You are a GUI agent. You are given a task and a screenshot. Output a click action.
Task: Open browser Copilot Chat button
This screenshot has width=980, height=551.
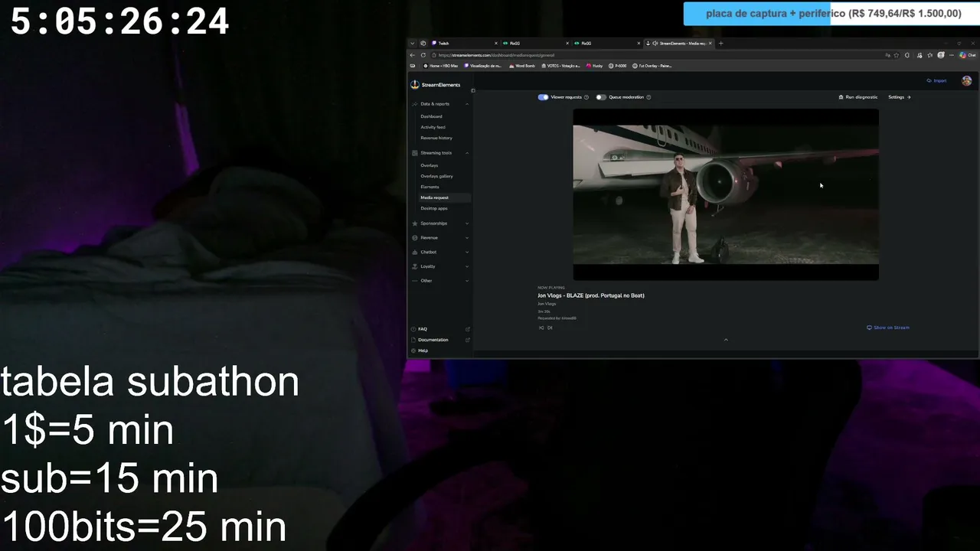coord(968,55)
